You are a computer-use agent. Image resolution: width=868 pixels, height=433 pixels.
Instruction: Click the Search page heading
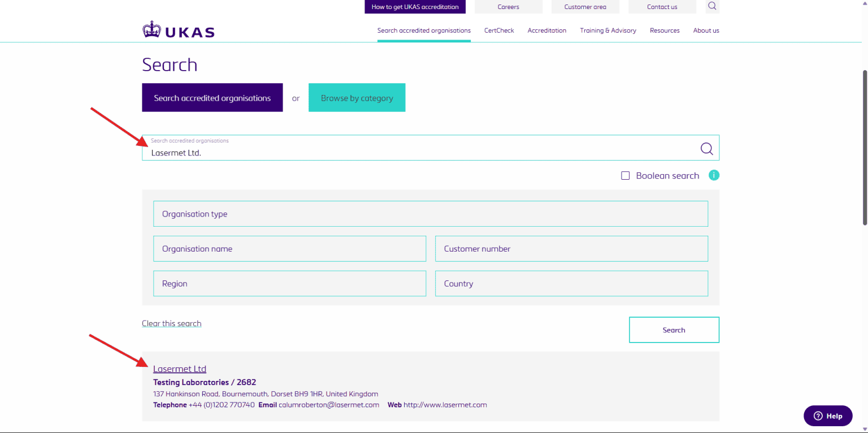(x=170, y=65)
